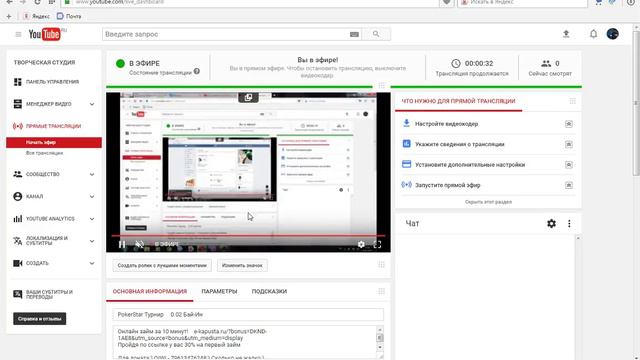Select Начать эфир in the sidebar
The width and height of the screenshot is (640, 360).
click(x=54, y=142)
